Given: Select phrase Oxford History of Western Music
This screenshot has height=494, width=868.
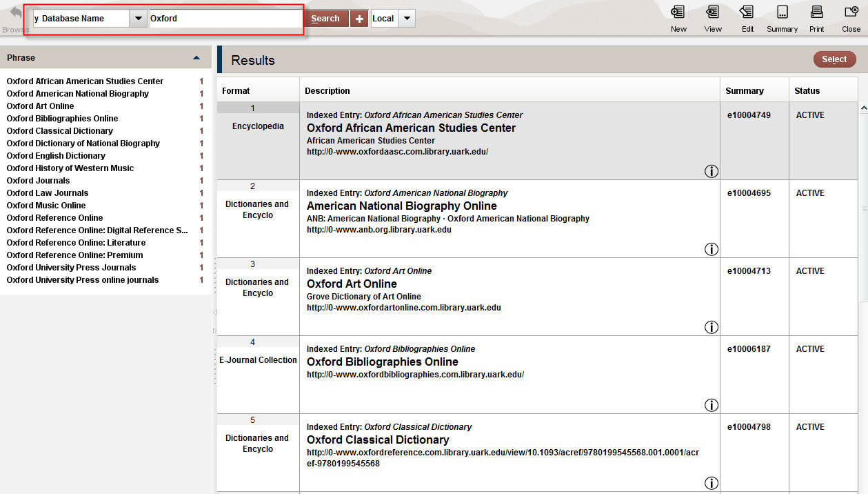Looking at the screenshot, I should pyautogui.click(x=70, y=168).
